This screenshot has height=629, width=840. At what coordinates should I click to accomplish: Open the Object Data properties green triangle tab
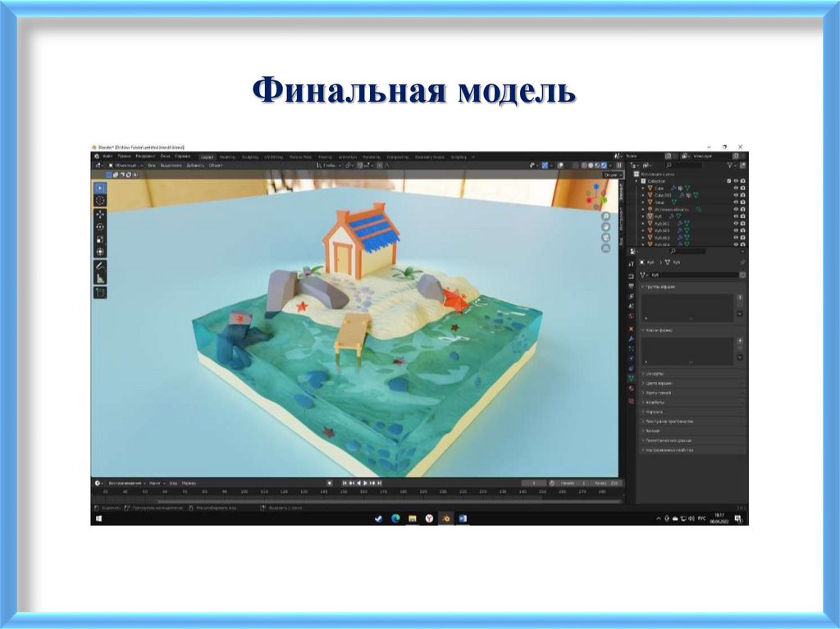click(631, 378)
